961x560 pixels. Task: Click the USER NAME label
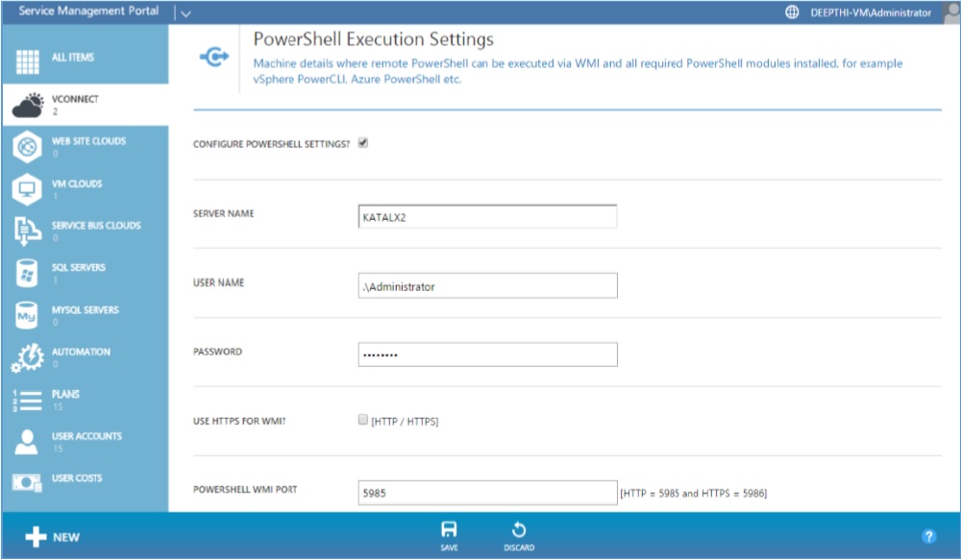click(x=218, y=282)
